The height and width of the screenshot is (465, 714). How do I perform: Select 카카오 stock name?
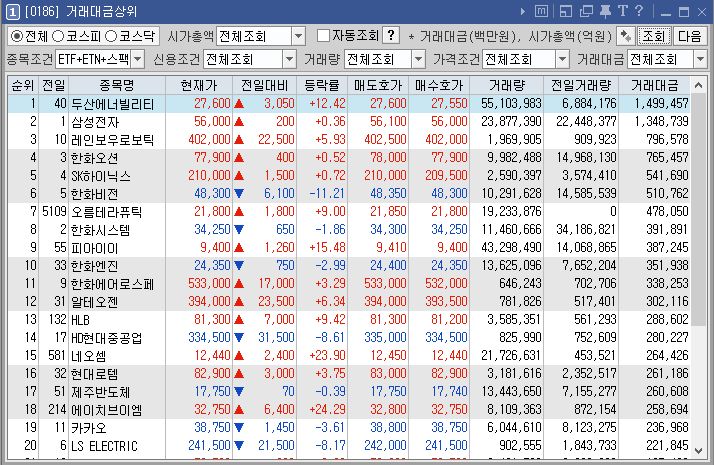88,428
